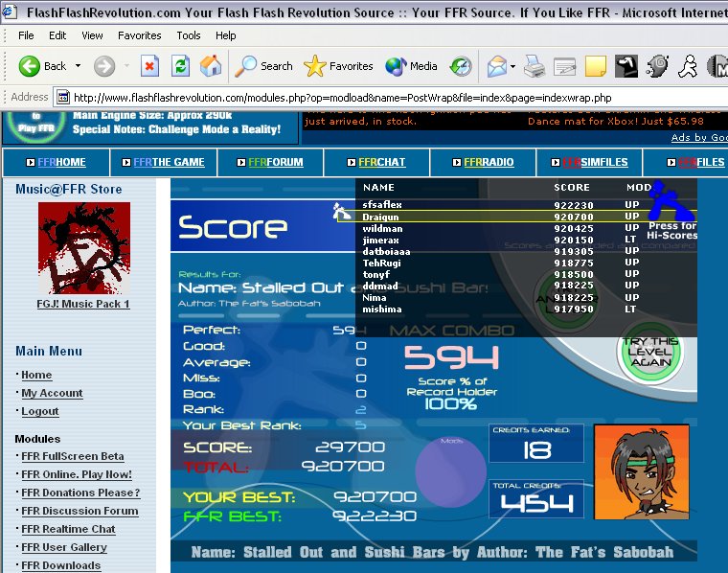The height and width of the screenshot is (573, 728).
Task: Click the black square toolbar icon
Action: tap(626, 66)
